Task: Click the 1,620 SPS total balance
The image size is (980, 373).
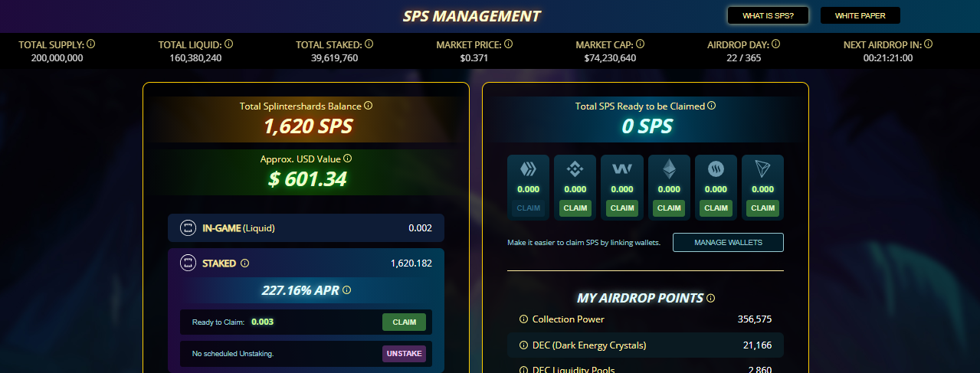Action: click(x=308, y=126)
